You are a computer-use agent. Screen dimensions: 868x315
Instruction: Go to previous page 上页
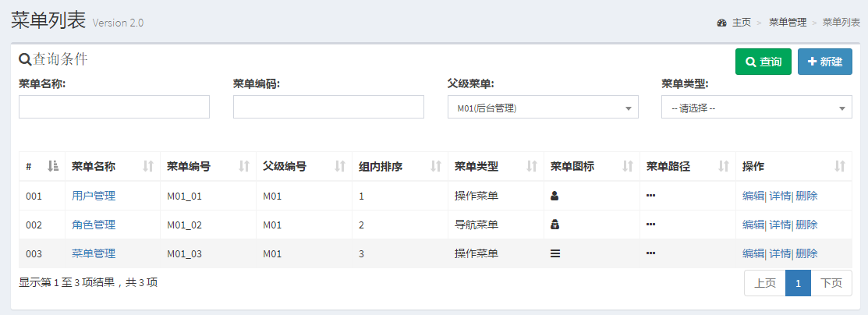coord(765,283)
